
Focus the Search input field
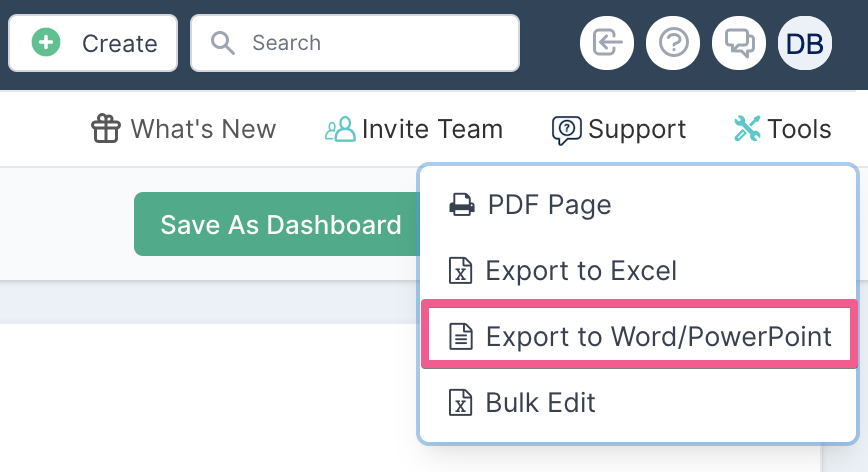coord(355,43)
